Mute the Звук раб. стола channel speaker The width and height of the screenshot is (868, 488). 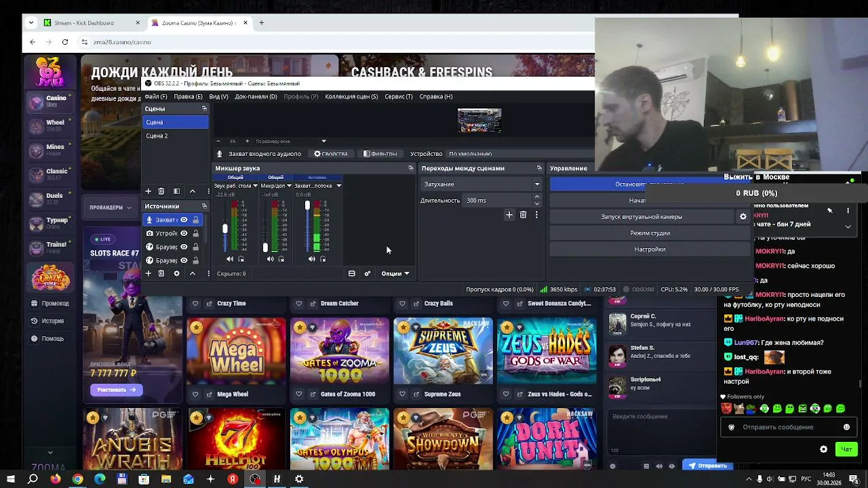click(x=230, y=259)
